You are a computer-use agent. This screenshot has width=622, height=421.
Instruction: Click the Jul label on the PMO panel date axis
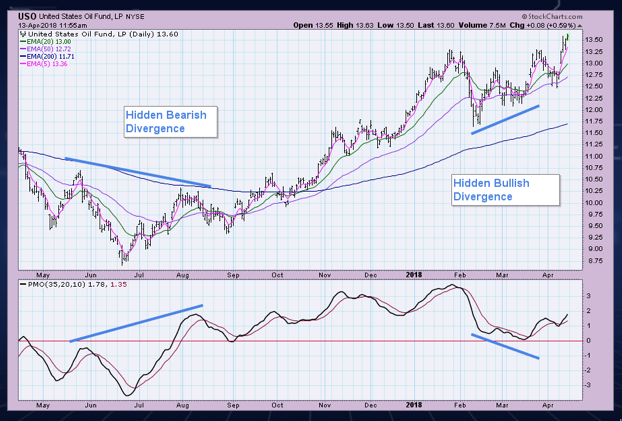[x=139, y=406]
